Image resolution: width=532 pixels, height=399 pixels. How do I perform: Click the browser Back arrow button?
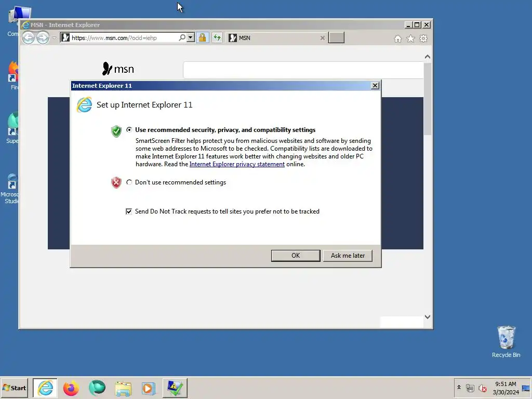click(x=29, y=37)
